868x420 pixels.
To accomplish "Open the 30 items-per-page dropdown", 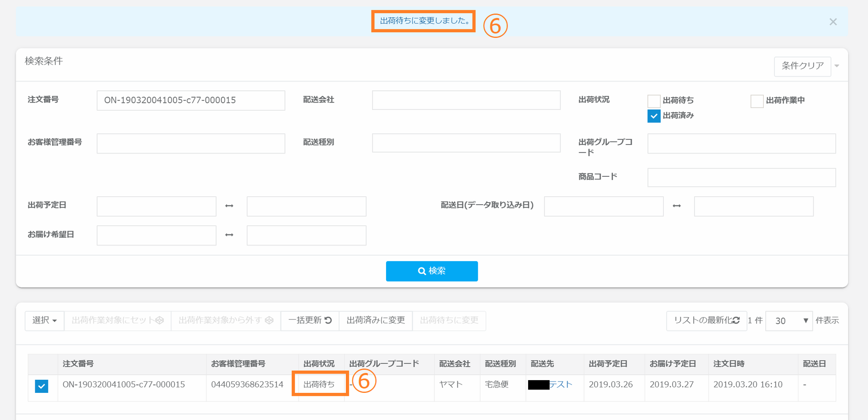I will (x=788, y=321).
